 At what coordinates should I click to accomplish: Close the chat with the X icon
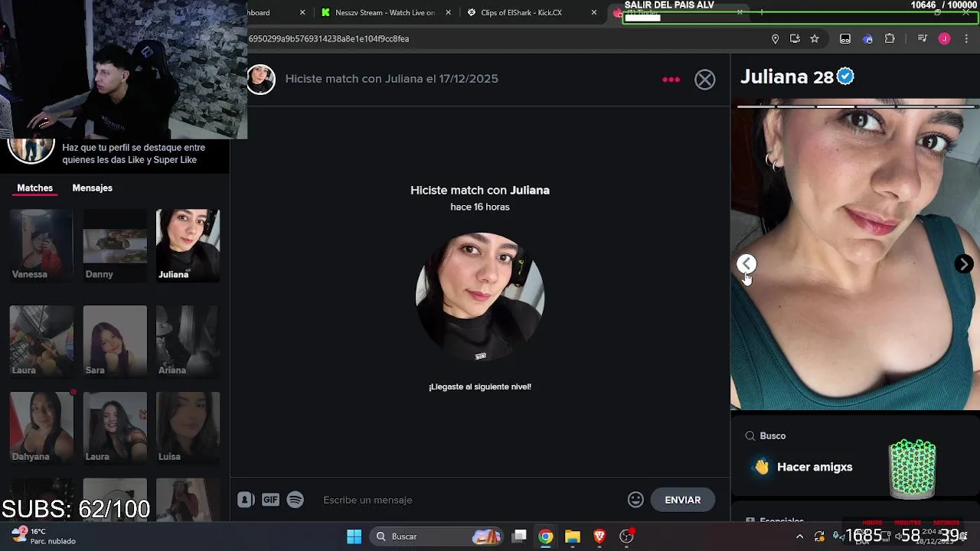(x=705, y=80)
